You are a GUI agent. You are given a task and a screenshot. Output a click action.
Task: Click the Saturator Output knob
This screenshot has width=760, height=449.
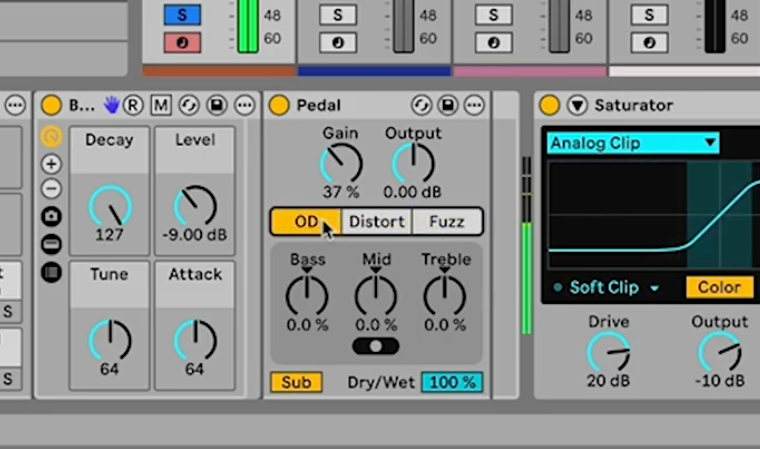pos(720,352)
